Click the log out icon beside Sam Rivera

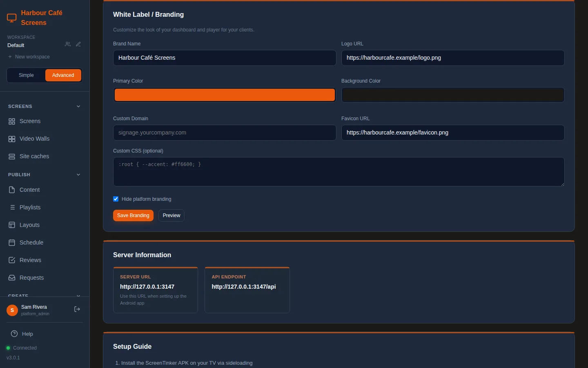(x=77, y=310)
